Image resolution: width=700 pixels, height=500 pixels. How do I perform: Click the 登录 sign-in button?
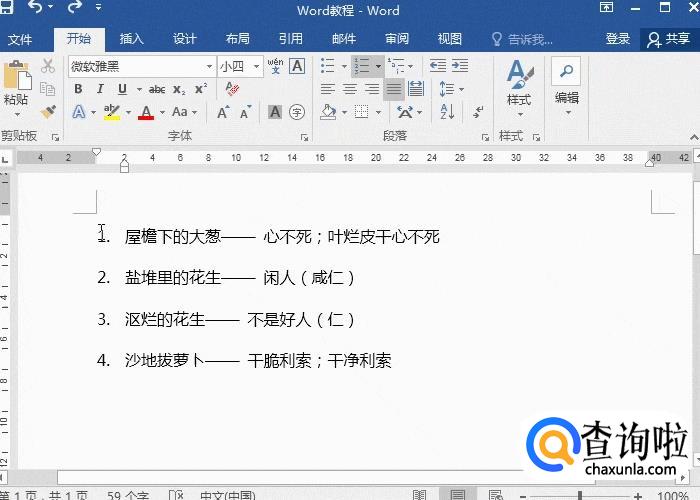pyautogui.click(x=617, y=39)
